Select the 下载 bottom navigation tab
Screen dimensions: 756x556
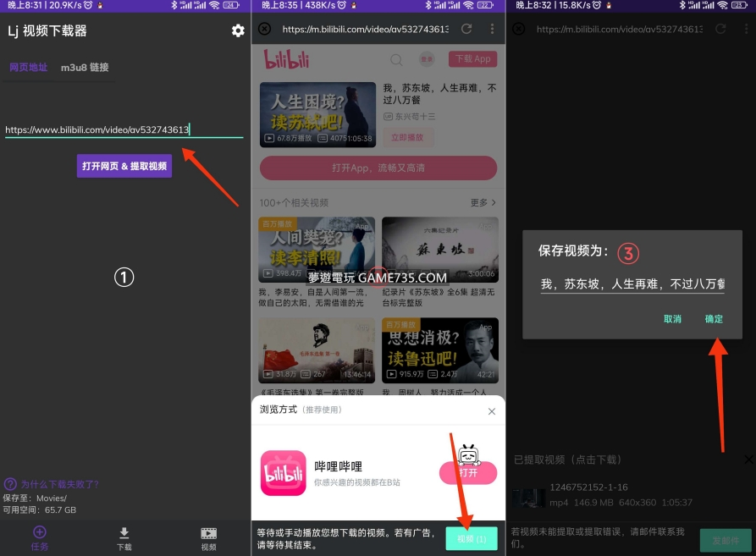coord(124,539)
